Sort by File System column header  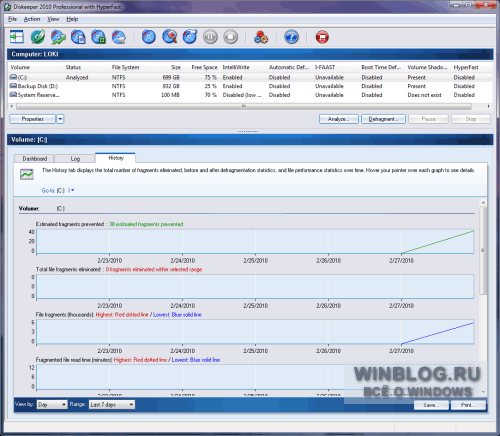click(128, 67)
